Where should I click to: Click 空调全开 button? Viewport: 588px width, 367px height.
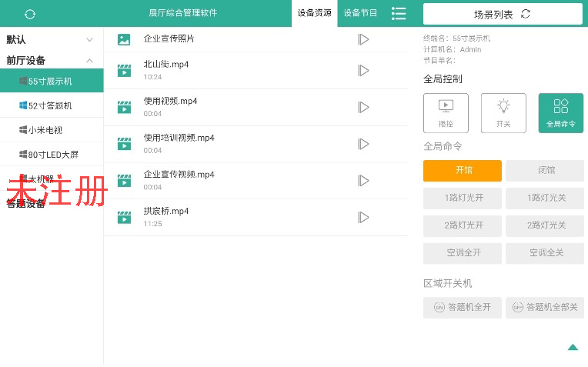[463, 253]
